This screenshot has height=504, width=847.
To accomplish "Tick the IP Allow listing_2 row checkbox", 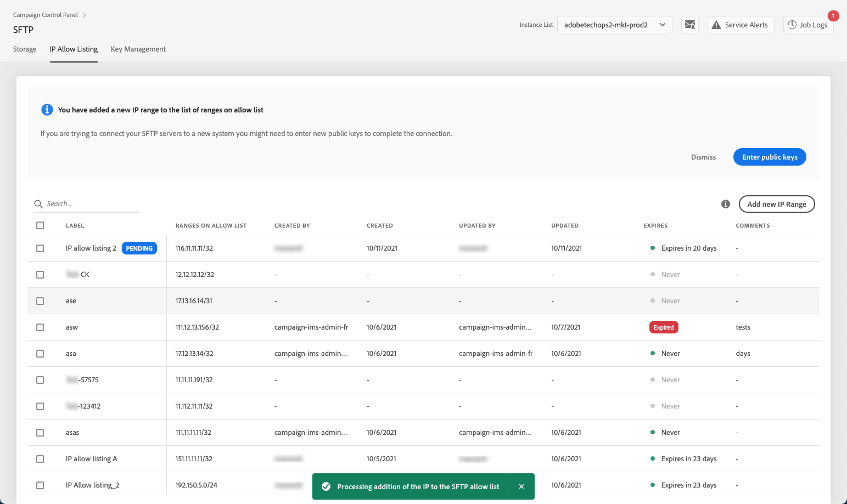I will point(40,485).
